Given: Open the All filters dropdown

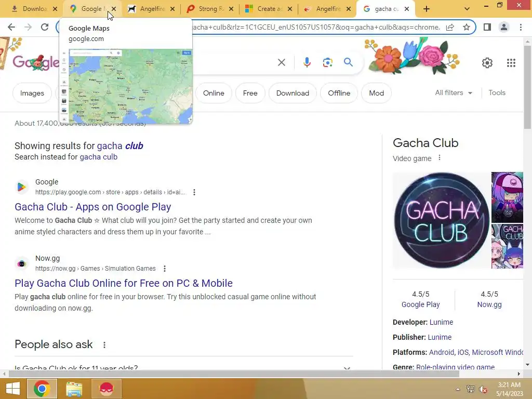Looking at the screenshot, I should point(453,92).
